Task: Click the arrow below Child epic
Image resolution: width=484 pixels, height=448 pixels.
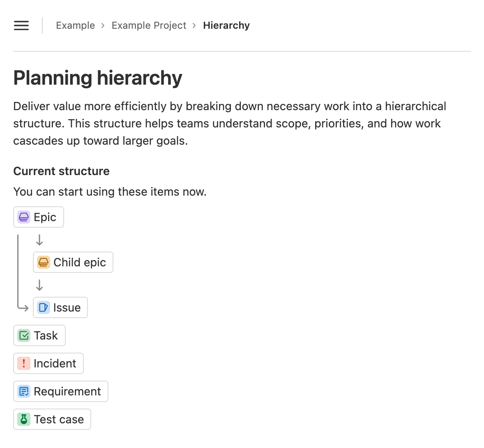Action: [39, 285]
